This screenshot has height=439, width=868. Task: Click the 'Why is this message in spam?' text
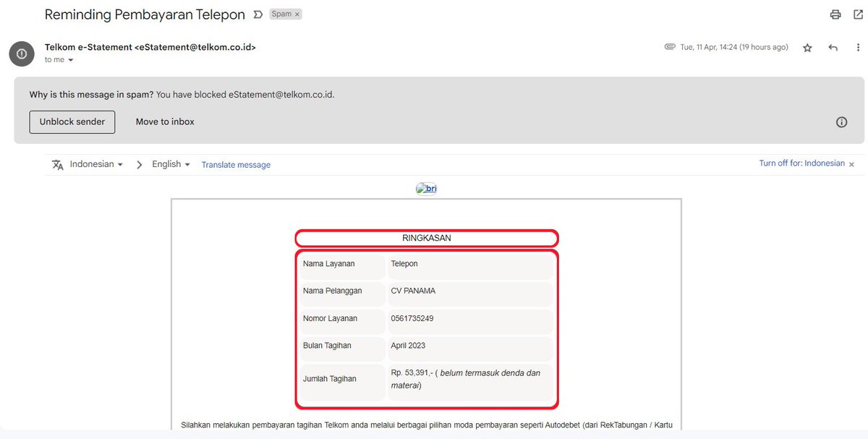[x=91, y=94]
